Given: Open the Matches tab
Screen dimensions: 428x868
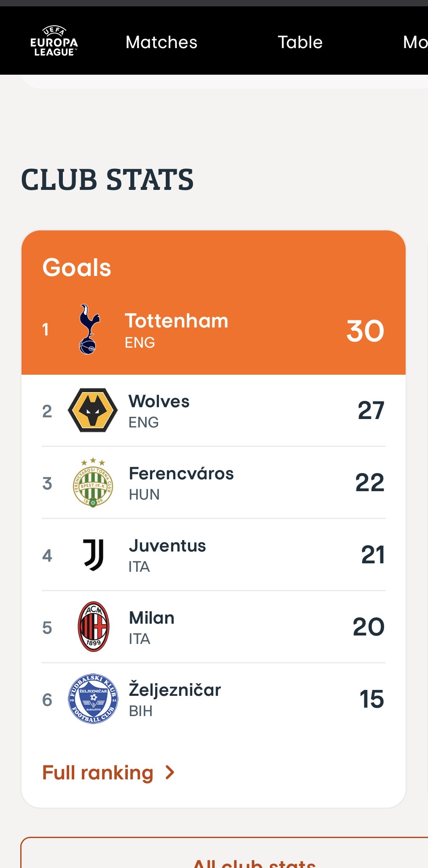Looking at the screenshot, I should [162, 42].
